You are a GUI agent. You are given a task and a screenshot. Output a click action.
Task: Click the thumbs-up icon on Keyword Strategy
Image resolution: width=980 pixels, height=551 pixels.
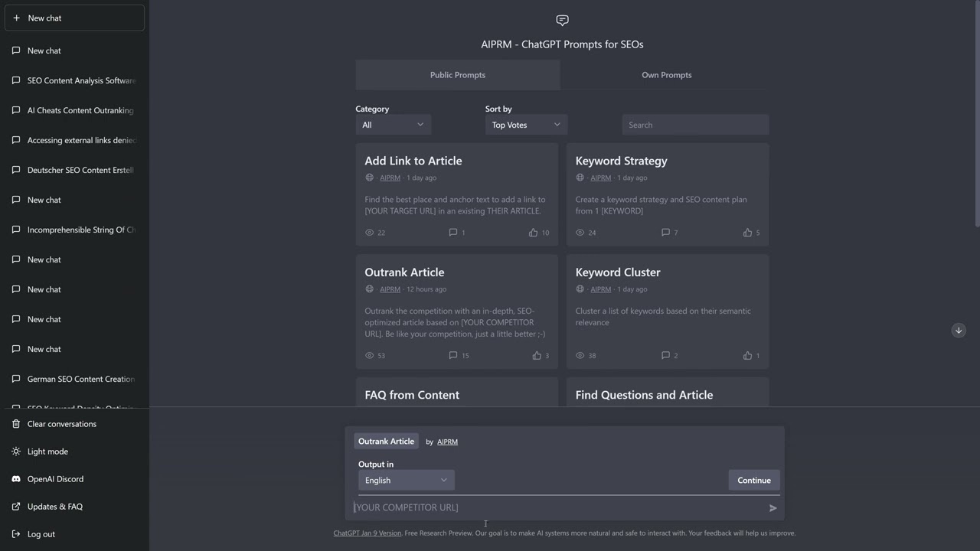click(746, 232)
